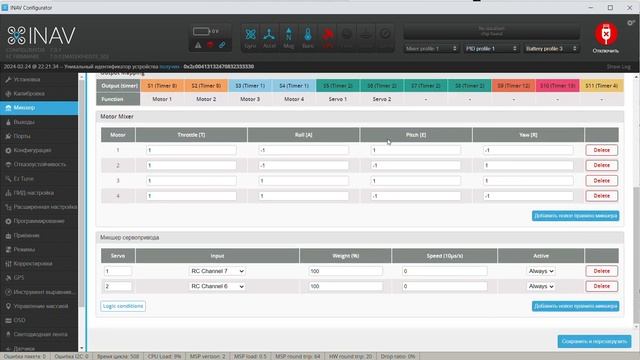Viewport: 640px width, 360px height.
Task: Open Калибровка tab in sidebar
Action: pyautogui.click(x=39, y=93)
